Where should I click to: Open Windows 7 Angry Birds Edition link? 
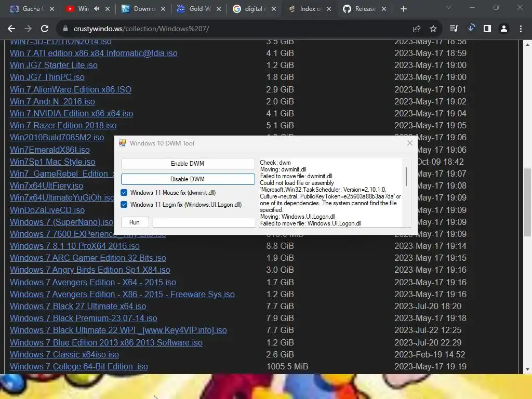click(90, 270)
